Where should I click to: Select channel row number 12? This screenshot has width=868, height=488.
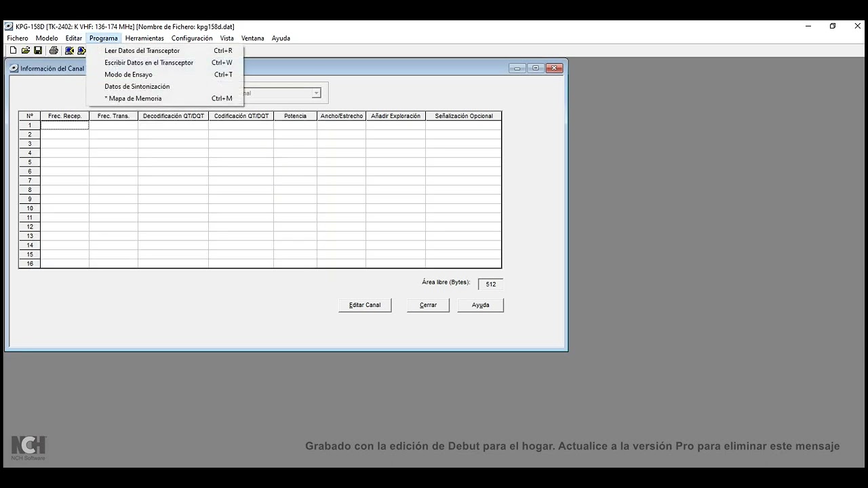tap(30, 227)
